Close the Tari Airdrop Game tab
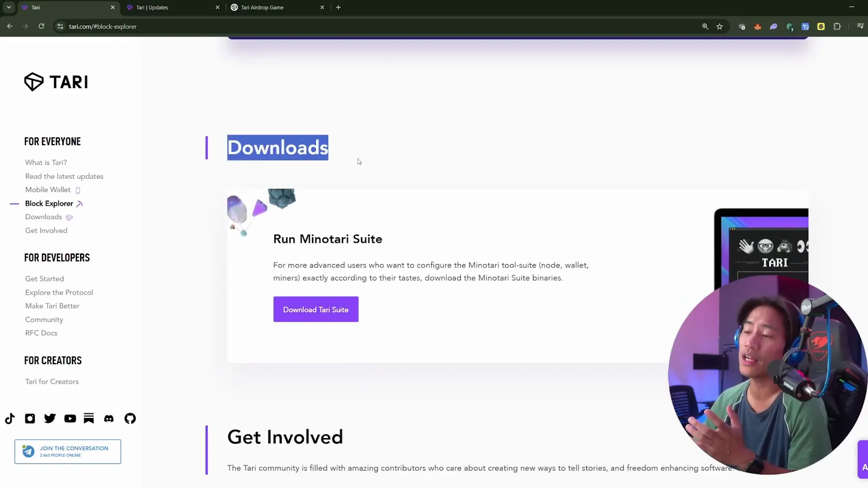 [x=322, y=7]
